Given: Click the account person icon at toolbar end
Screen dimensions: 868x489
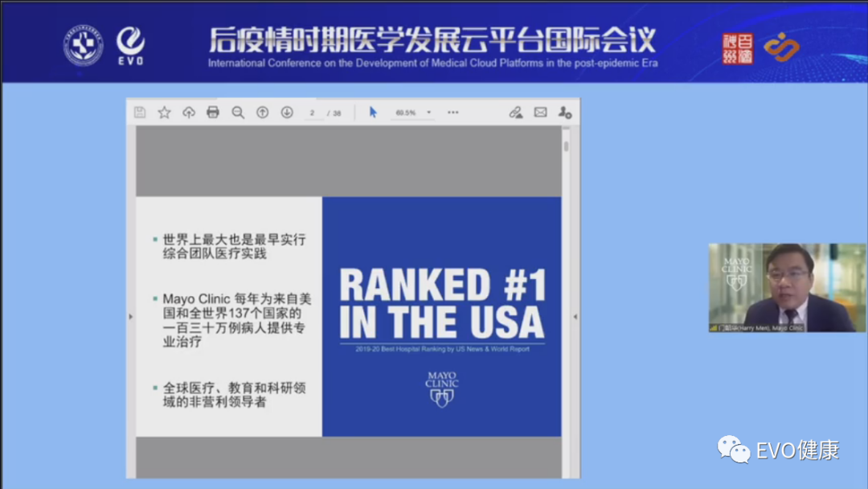Looking at the screenshot, I should (565, 114).
